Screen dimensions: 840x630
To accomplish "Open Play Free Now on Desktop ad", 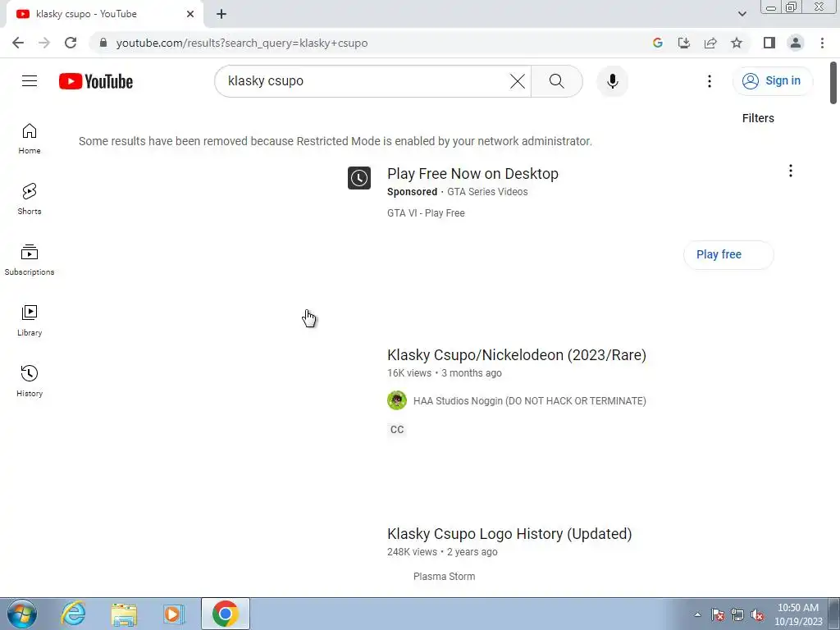I will click(472, 174).
